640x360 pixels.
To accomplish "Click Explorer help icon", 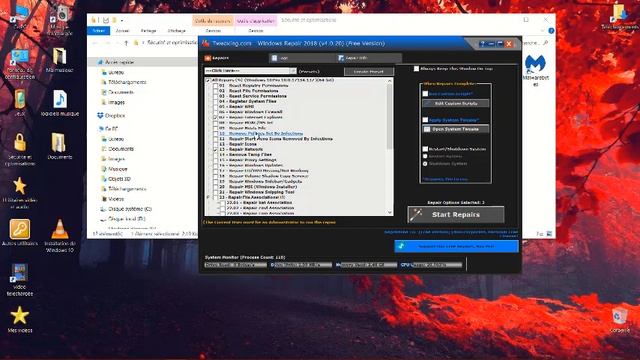I will (551, 31).
